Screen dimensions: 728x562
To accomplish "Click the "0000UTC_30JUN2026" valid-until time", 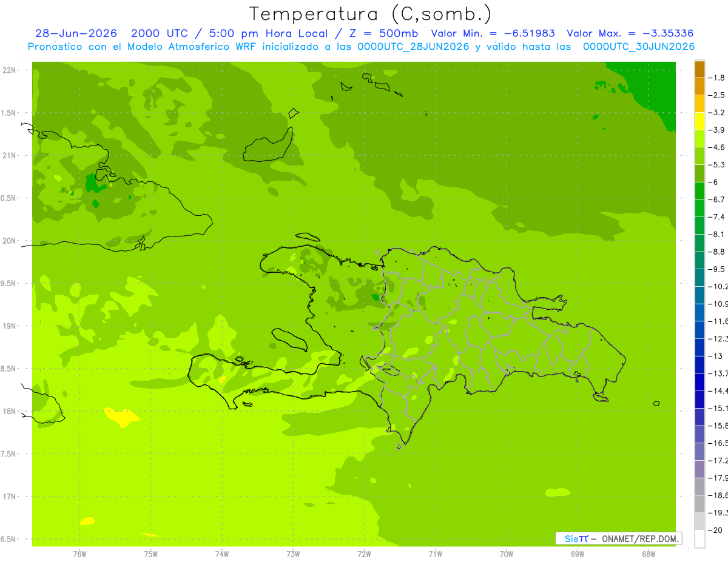I will tap(639, 47).
